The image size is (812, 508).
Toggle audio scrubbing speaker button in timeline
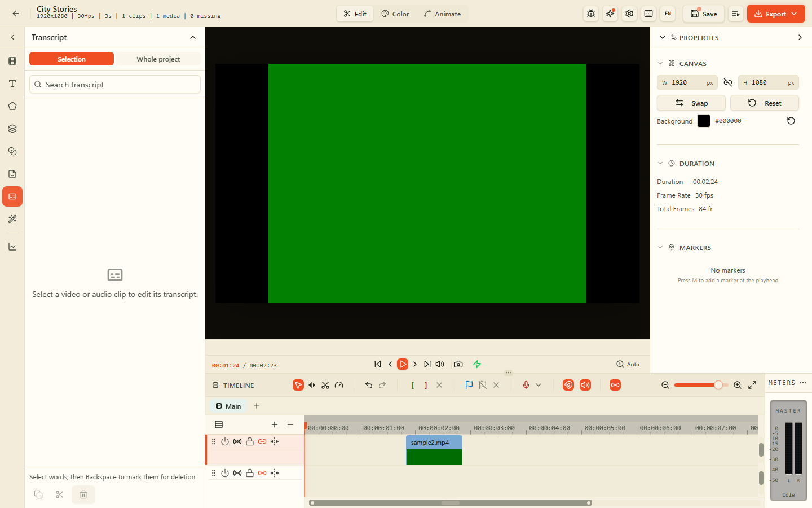pos(585,385)
